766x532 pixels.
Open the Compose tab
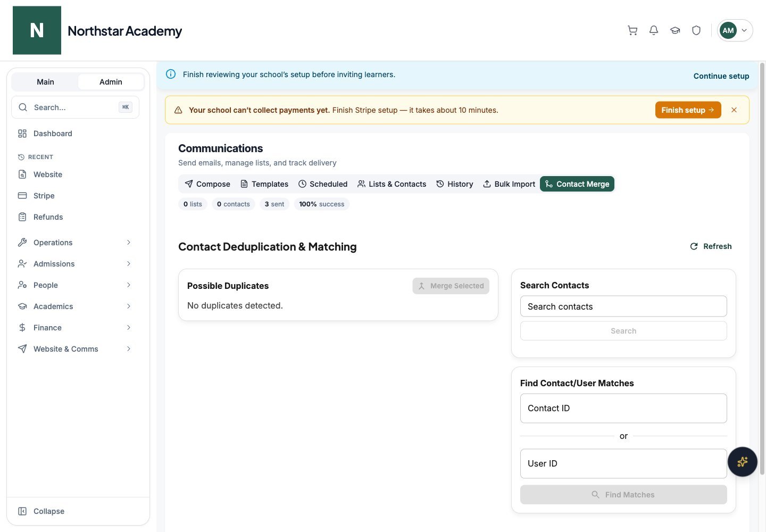click(207, 184)
